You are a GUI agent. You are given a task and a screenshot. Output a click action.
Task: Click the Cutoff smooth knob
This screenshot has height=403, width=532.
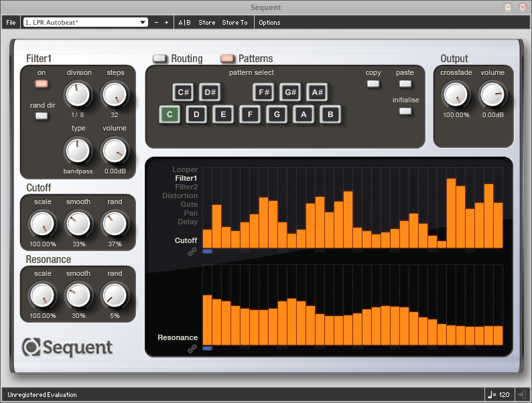pos(78,224)
